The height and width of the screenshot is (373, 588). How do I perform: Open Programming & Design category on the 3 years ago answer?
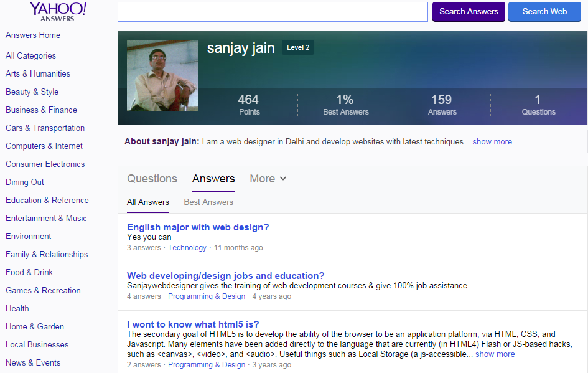click(x=206, y=365)
